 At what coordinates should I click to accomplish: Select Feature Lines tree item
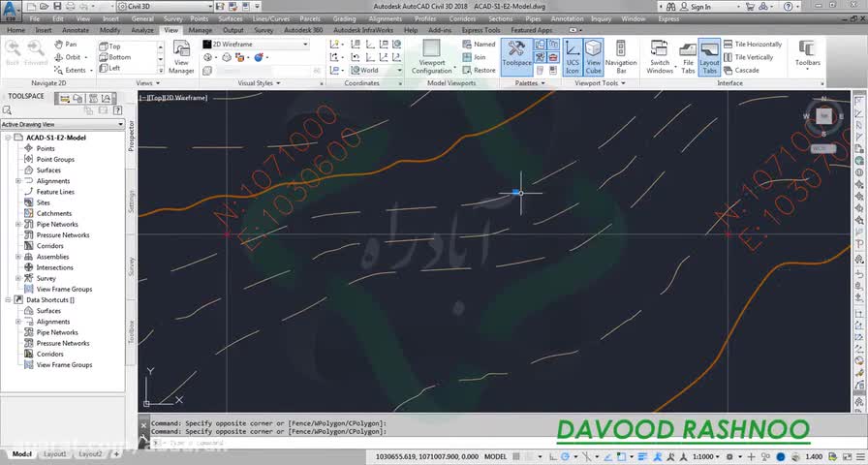point(55,192)
